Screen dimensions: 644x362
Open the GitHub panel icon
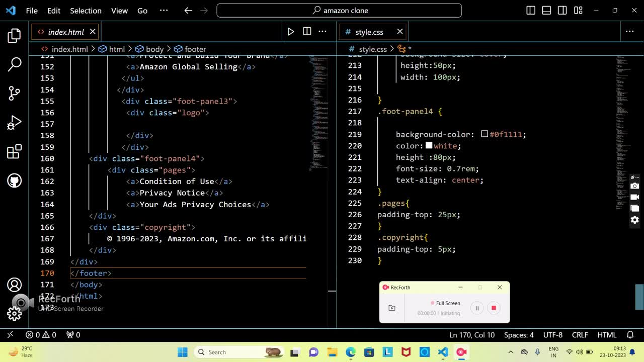[x=14, y=180]
